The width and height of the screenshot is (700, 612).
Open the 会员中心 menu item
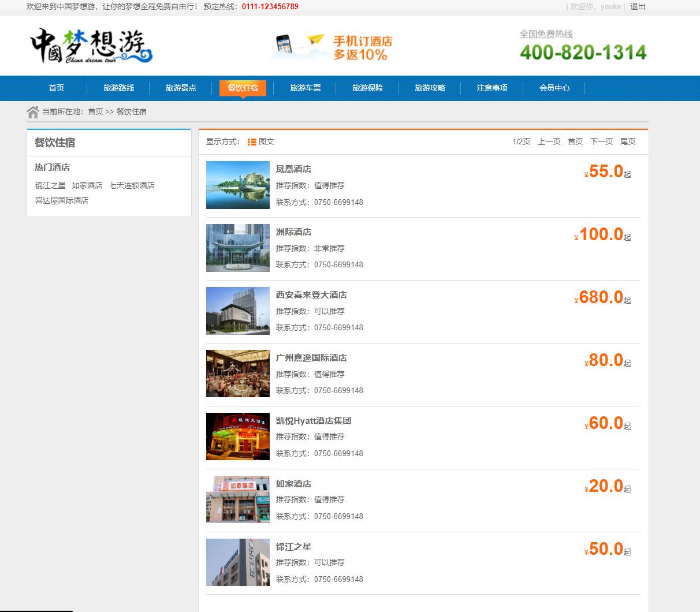point(554,88)
